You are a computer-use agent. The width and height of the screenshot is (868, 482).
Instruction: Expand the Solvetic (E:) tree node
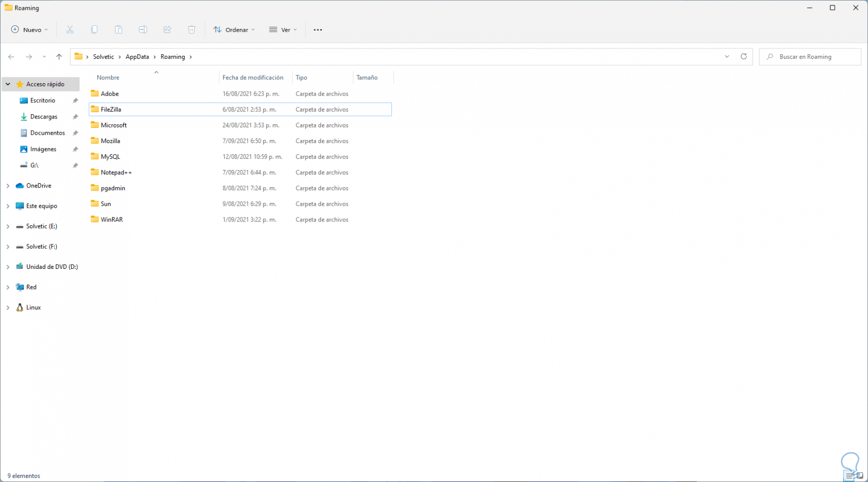click(8, 226)
